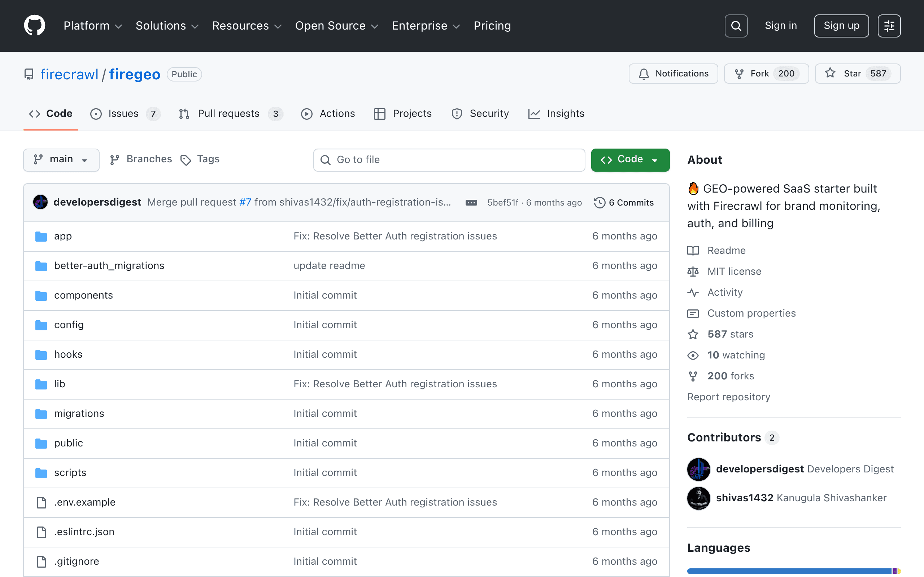Image resolution: width=924 pixels, height=577 pixels.
Task: Star the firegeo repository
Action: point(857,73)
